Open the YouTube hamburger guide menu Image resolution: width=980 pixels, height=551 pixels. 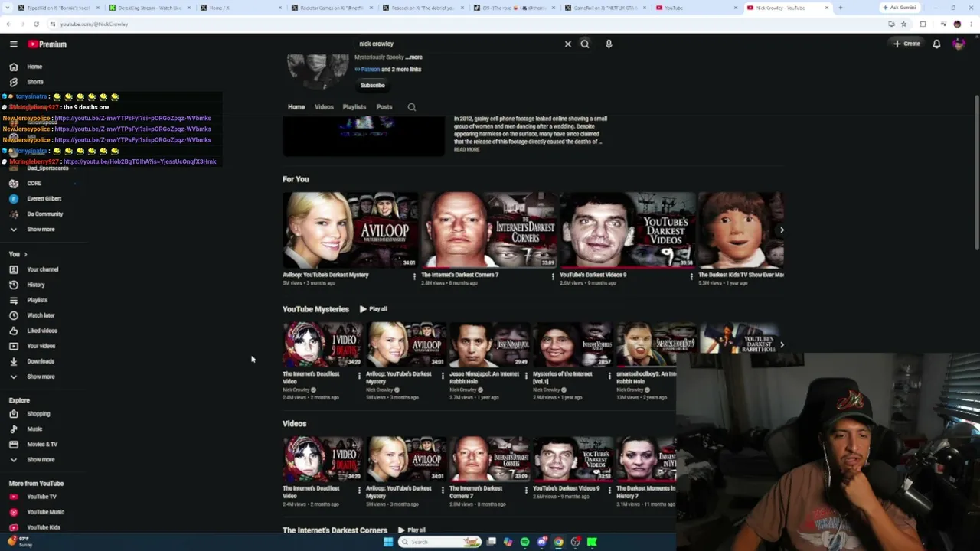(x=13, y=44)
